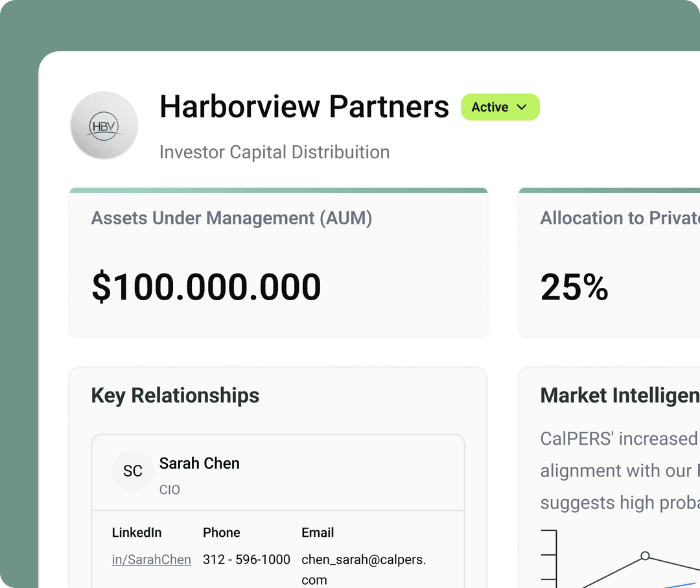Dial the phone number 312-596-1000
Viewport: 700px width, 588px height.
coord(246,559)
